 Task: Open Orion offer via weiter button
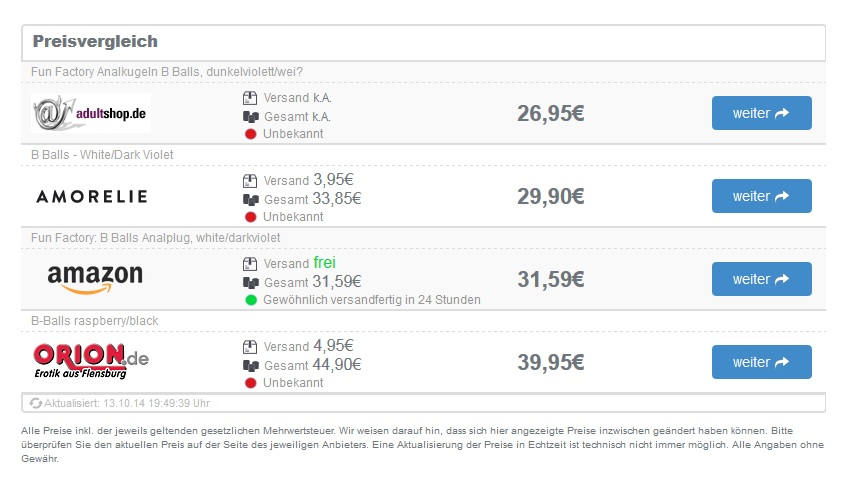click(x=762, y=362)
